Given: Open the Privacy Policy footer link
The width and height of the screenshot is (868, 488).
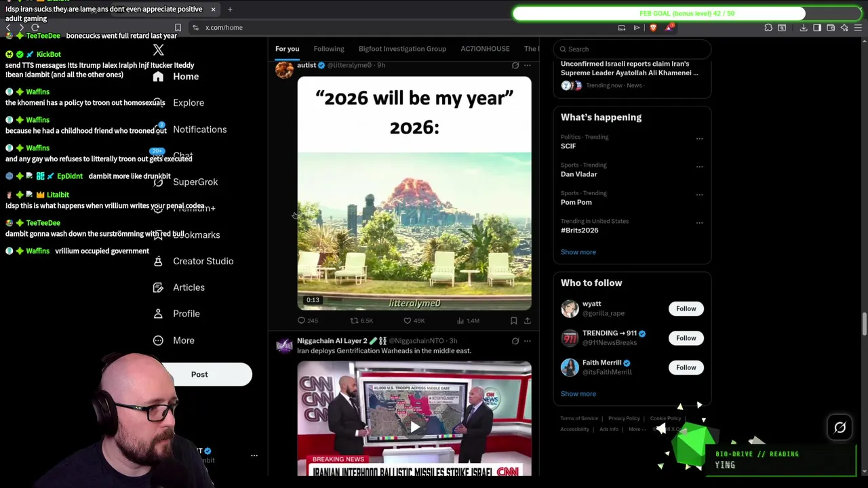Looking at the screenshot, I should coord(624,418).
